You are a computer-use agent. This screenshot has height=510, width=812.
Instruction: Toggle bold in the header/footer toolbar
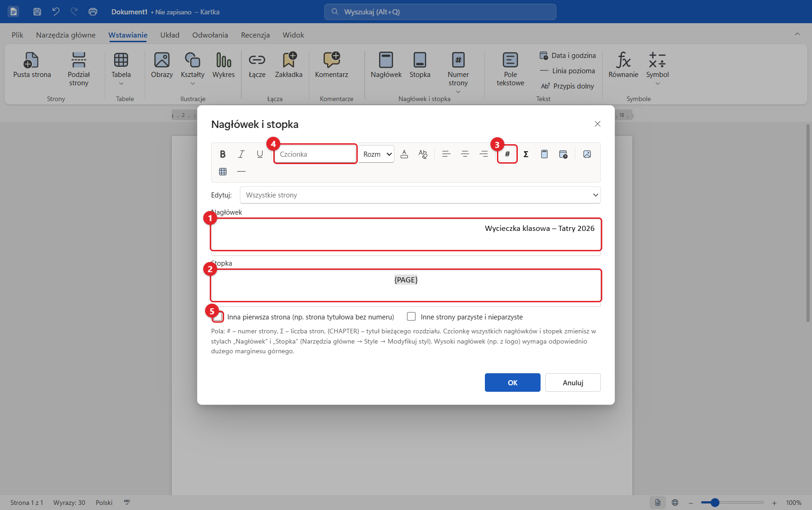[x=223, y=154]
